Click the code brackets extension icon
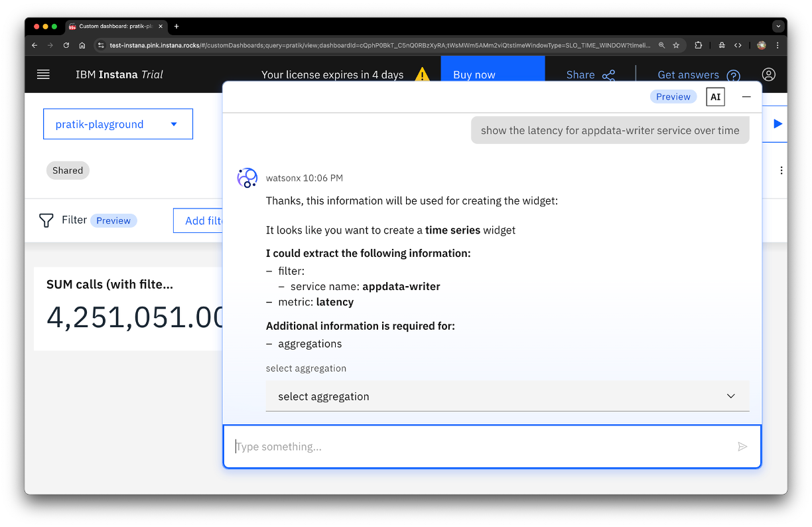Screen dimensions: 812x527 [738, 45]
